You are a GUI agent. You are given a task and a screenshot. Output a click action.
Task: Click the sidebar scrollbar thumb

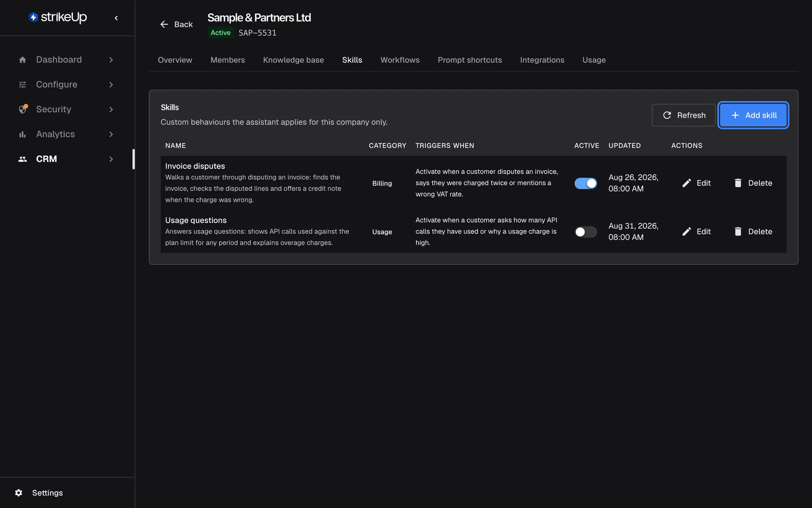pyautogui.click(x=134, y=159)
